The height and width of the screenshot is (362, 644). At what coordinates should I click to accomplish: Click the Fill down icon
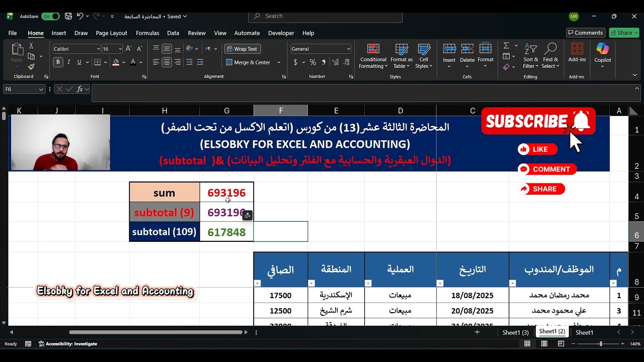(x=507, y=56)
